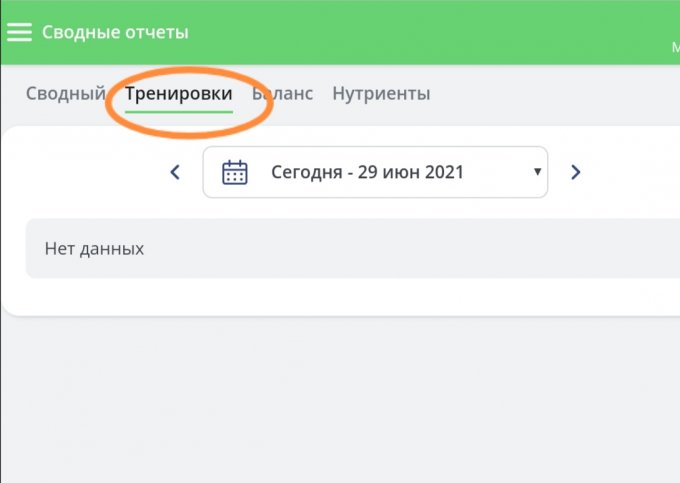This screenshot has width=680, height=483.
Task: Select the Тренировки tab
Action: pos(179,94)
